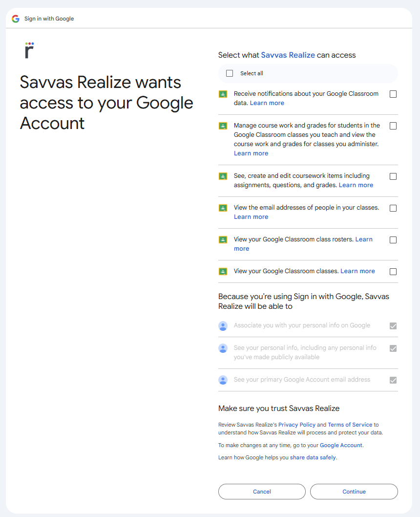The width and height of the screenshot is (420, 517).
Task: Open Savvas Realize link in the access heading
Action: coord(288,55)
